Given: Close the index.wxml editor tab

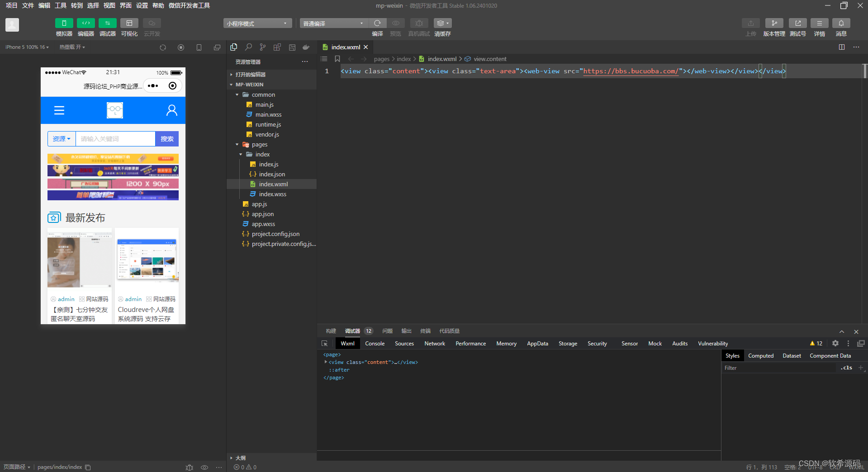Looking at the screenshot, I should (366, 47).
